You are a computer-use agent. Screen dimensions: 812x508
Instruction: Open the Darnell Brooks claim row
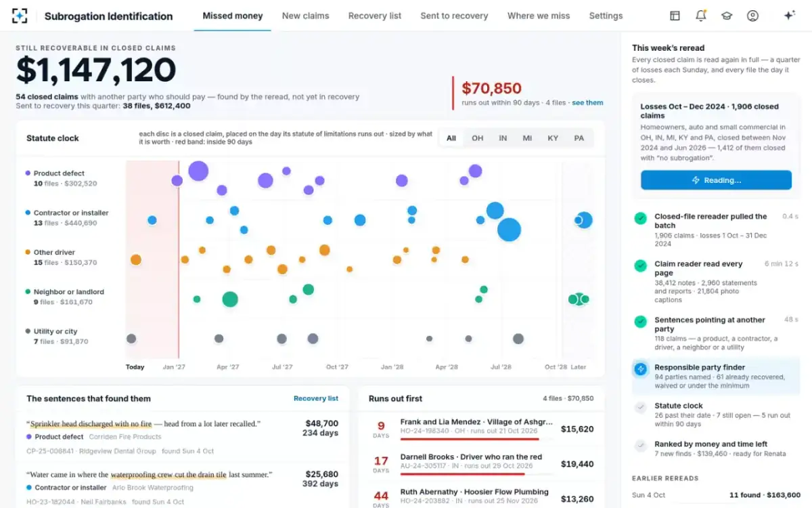(x=481, y=464)
